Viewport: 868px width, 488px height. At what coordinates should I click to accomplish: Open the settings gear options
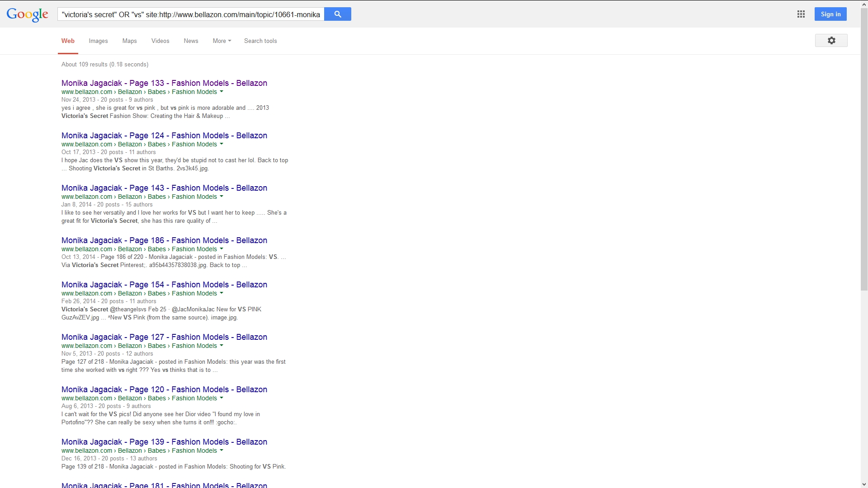pos(831,41)
